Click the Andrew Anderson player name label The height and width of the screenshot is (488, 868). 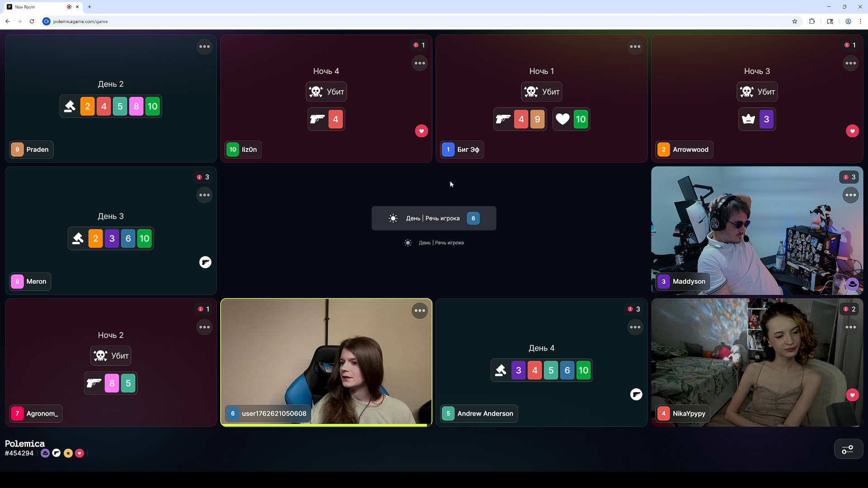click(485, 413)
